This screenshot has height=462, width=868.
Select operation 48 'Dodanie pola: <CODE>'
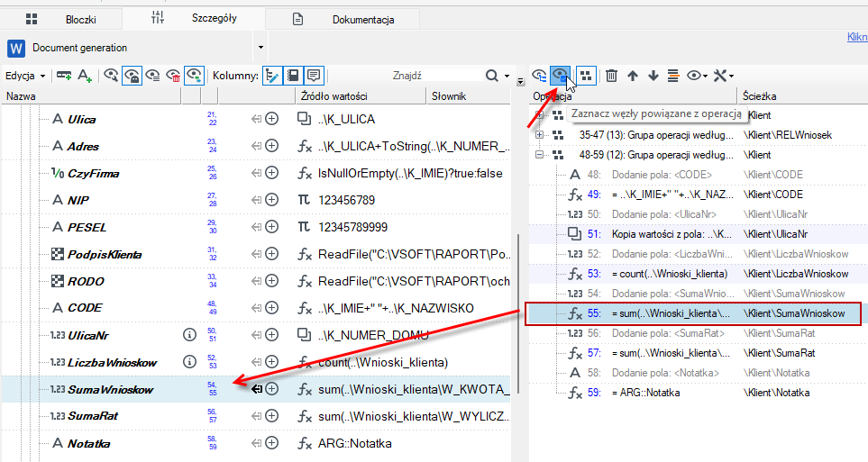coord(698,175)
